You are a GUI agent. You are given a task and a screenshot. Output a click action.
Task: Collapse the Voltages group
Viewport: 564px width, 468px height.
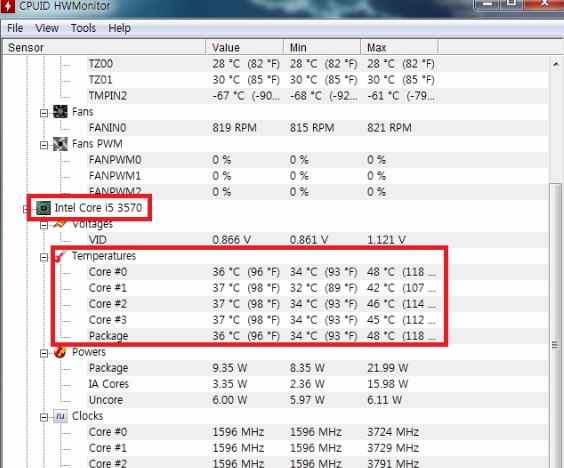44,225
